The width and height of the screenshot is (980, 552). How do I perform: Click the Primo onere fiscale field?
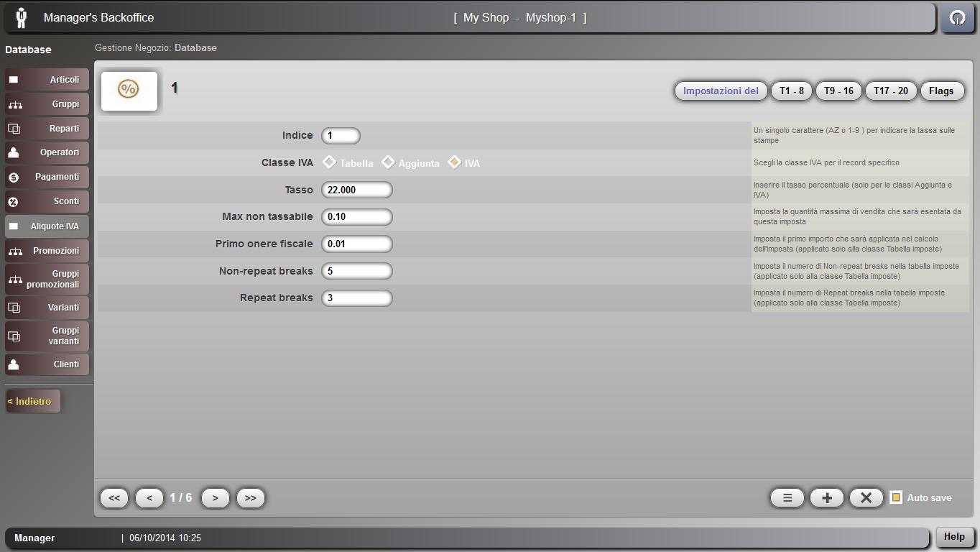tap(357, 244)
